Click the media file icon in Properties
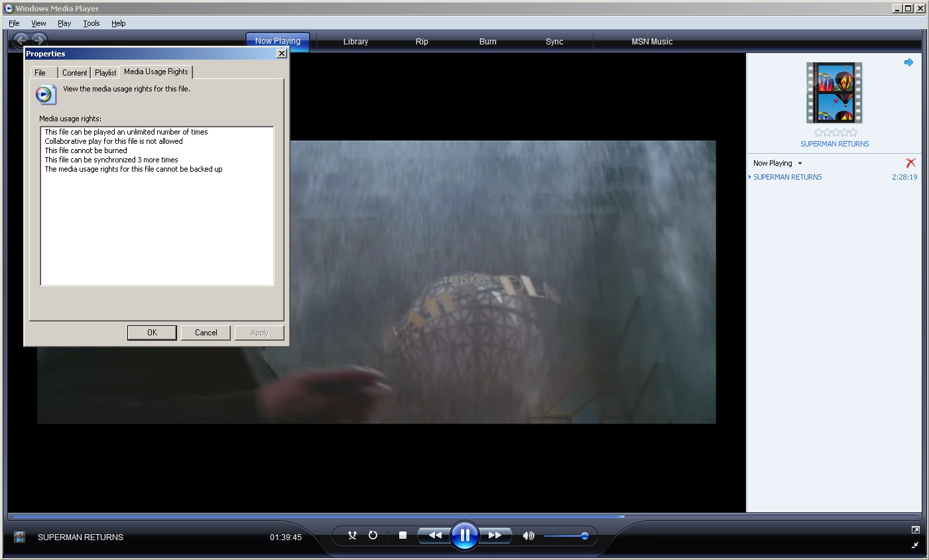Viewport: 929px width, 560px height. [x=46, y=94]
